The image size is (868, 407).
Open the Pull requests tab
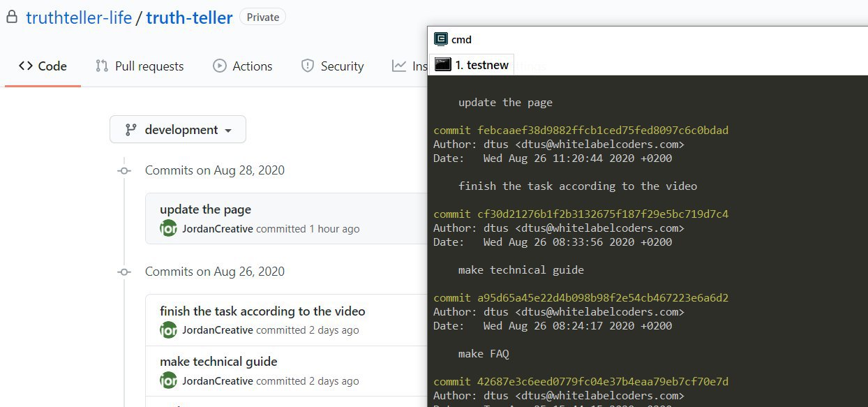140,66
